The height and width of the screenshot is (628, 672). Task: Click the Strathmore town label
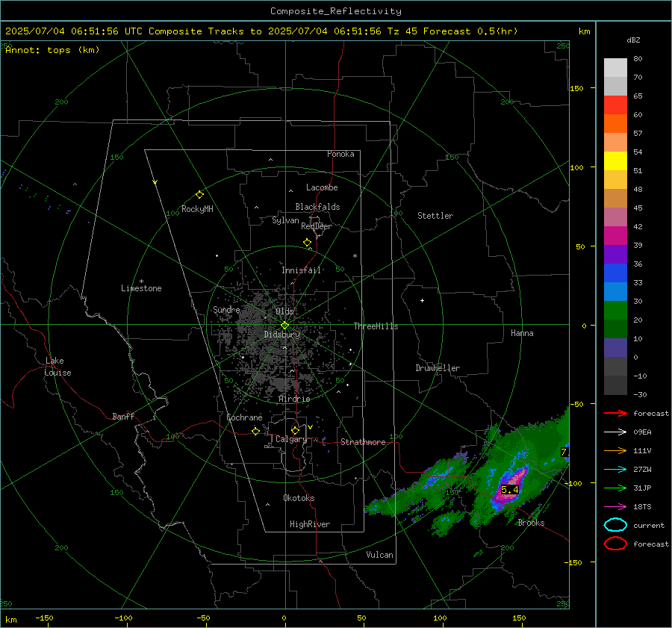coord(363,442)
